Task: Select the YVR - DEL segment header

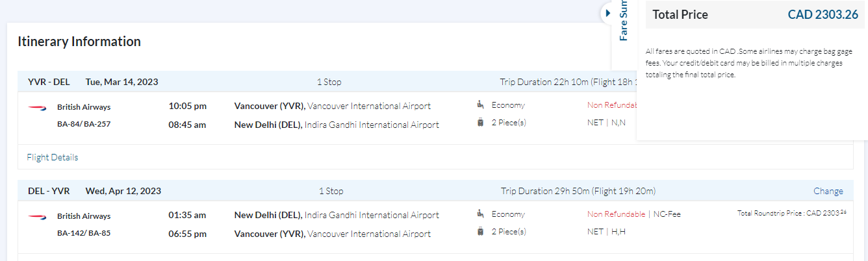Action: (49, 82)
